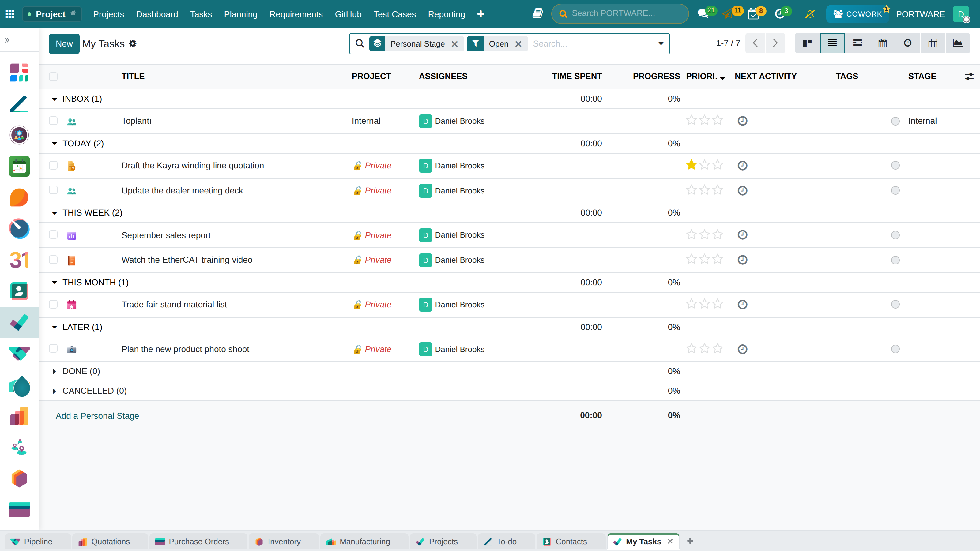Set third priority star for Watch the EtherCAT training video
Image resolution: width=980 pixels, height=551 pixels.
tap(718, 259)
